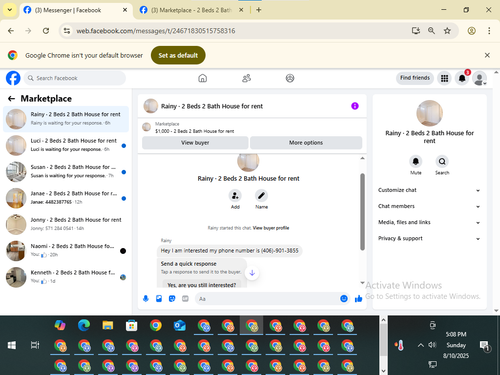Open the Facebook menu grid icon
The image size is (500, 375).
click(x=444, y=78)
